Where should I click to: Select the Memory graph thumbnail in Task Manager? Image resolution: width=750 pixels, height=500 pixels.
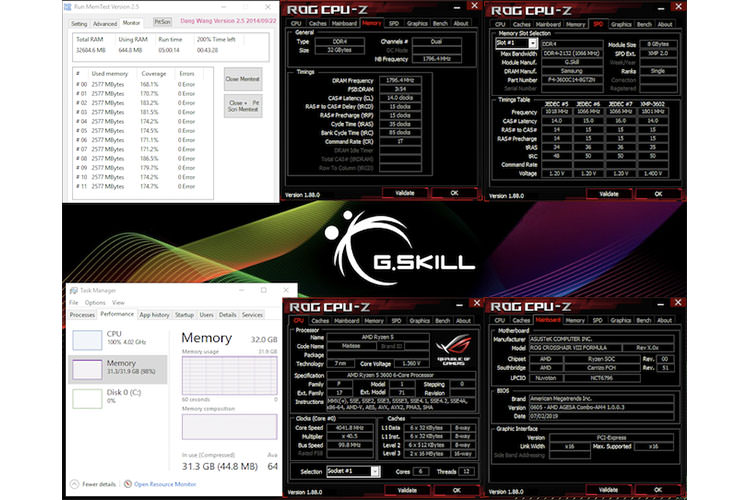pyautogui.click(x=87, y=369)
